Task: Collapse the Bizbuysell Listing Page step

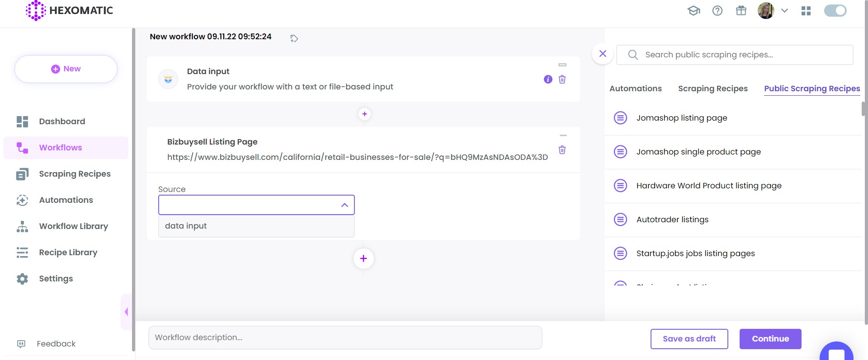Action: point(563,136)
